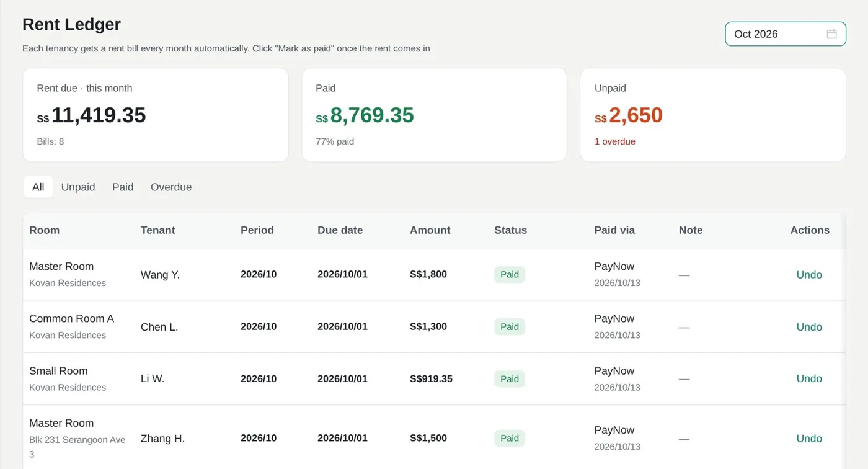The height and width of the screenshot is (469, 868).
Task: Click the Amount column header
Action: pos(430,230)
